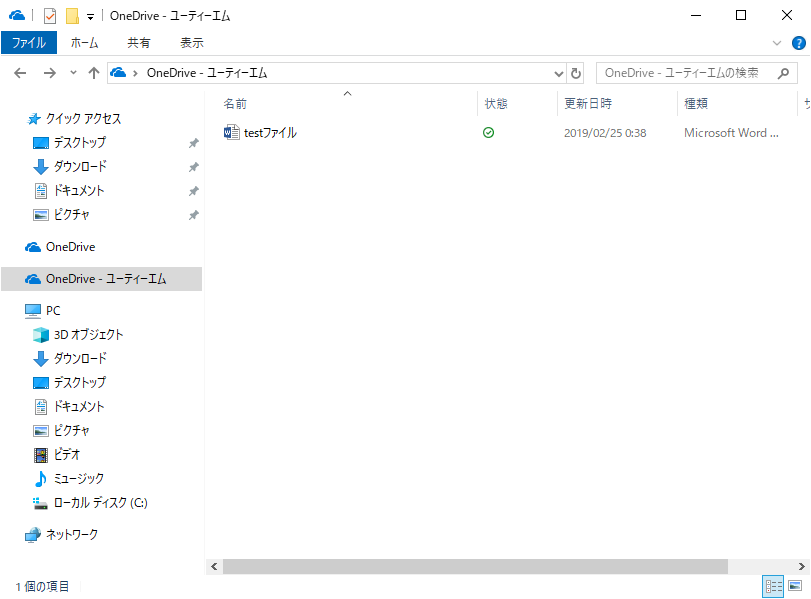Click the OneDrive cloud icon in title bar
The width and height of the screenshot is (811, 599).
tap(17, 16)
